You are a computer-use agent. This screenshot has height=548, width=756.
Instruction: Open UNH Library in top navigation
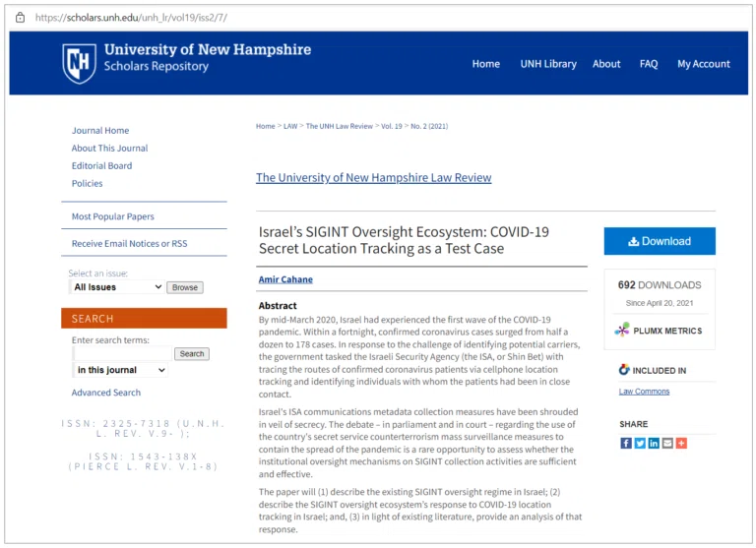[x=548, y=64]
